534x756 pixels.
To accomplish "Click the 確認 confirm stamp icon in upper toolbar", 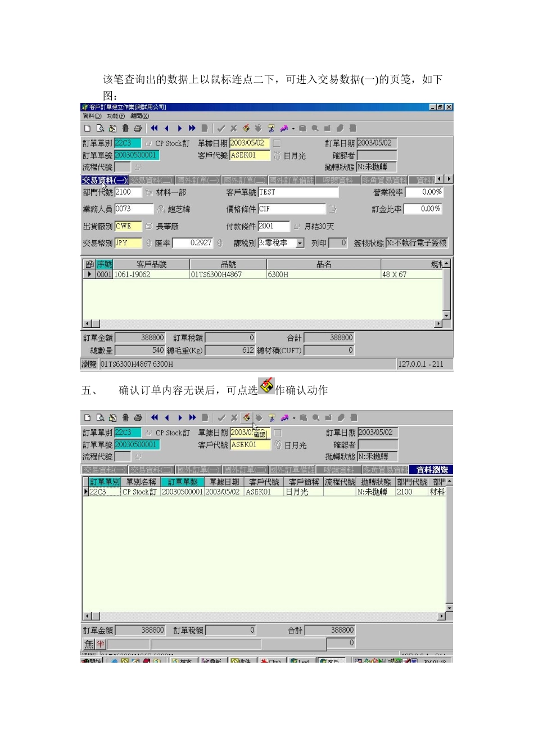I will (x=246, y=128).
